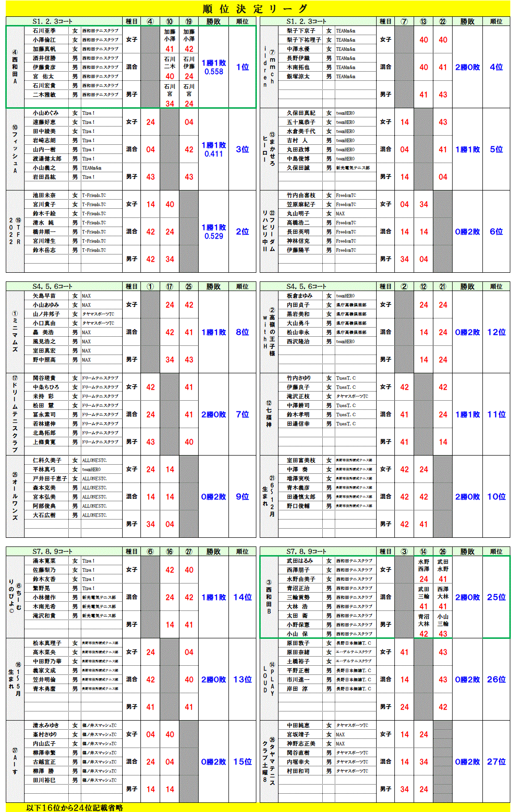Click the 順位決定リーグ title banner
Image resolution: width=518 pixels, height=812 pixels.
click(x=255, y=9)
